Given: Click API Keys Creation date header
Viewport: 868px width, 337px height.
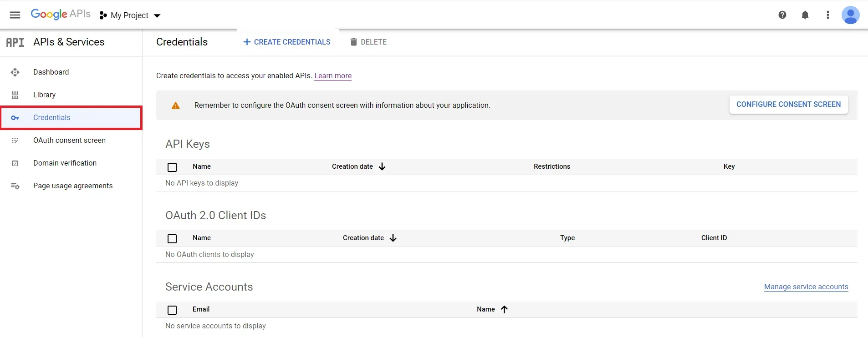Looking at the screenshot, I should 352,166.
